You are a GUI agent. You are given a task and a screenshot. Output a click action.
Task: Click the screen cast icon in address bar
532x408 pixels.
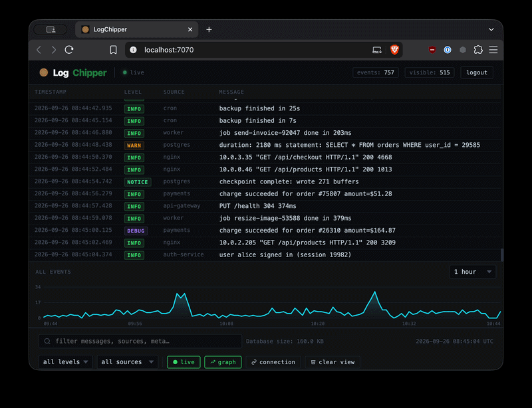[x=377, y=50]
